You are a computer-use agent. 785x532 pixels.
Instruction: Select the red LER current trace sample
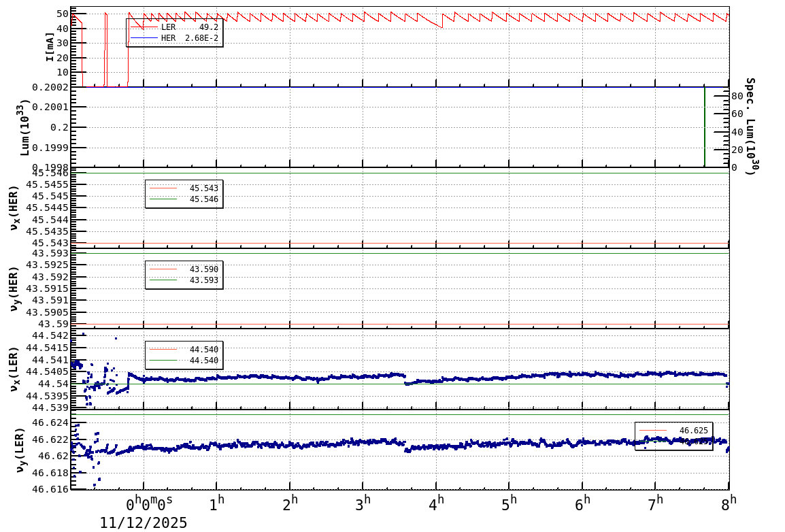tap(144, 27)
